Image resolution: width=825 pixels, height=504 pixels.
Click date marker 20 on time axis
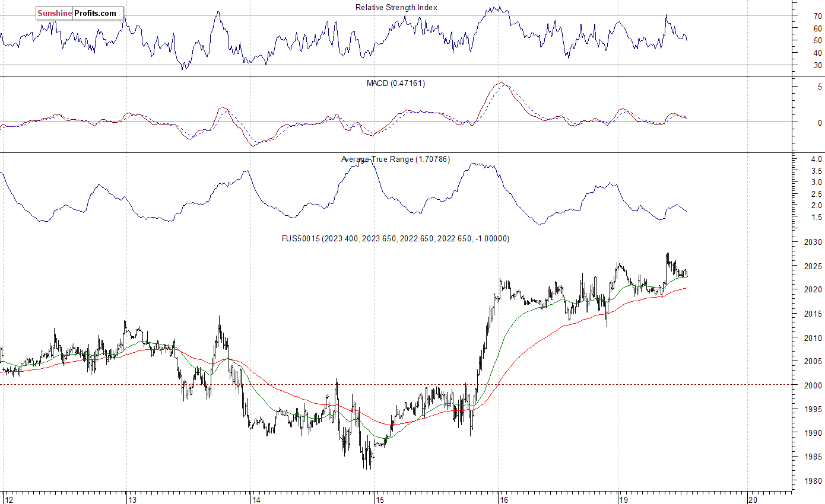[x=754, y=499]
